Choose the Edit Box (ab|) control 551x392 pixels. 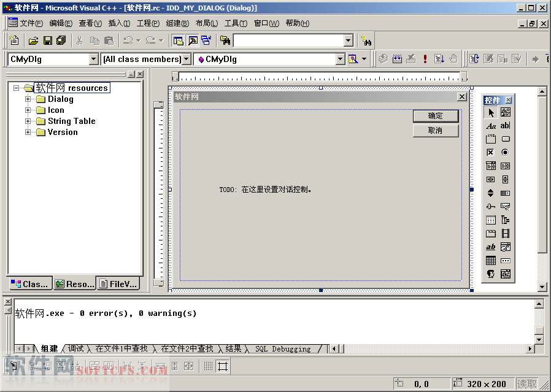506,126
